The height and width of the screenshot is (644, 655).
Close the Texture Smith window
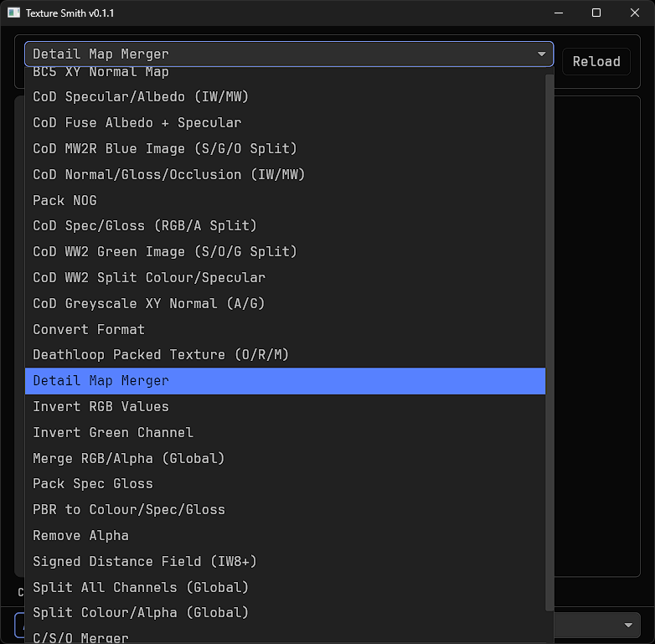pos(635,13)
